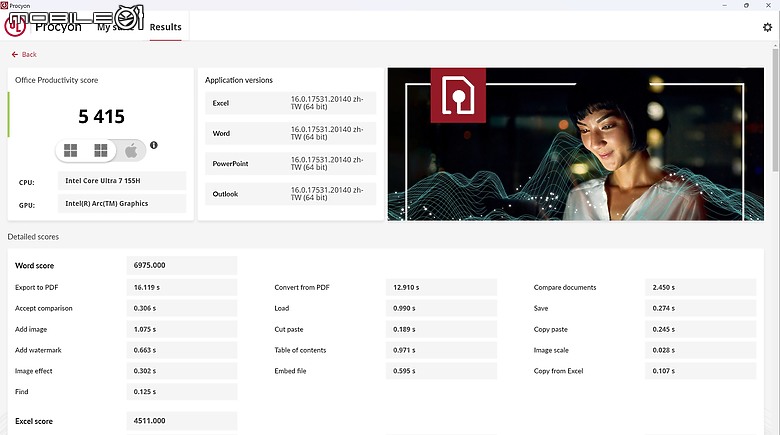
Task: Click the Word score label
Action: click(x=34, y=266)
